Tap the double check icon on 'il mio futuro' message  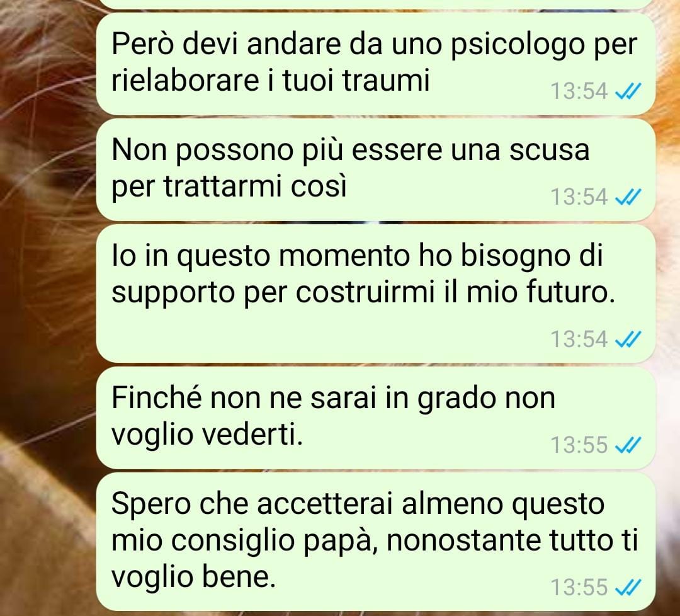click(x=628, y=339)
